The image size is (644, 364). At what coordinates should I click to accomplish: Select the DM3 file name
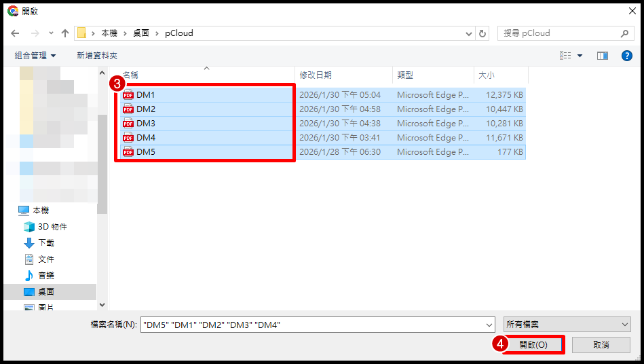[x=146, y=124]
